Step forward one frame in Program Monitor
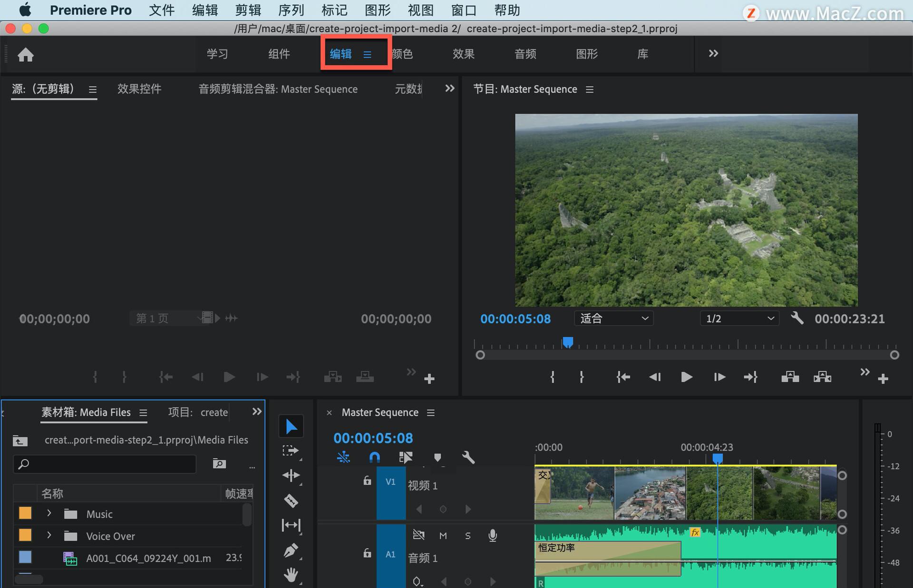This screenshot has height=588, width=913. pyautogui.click(x=719, y=377)
